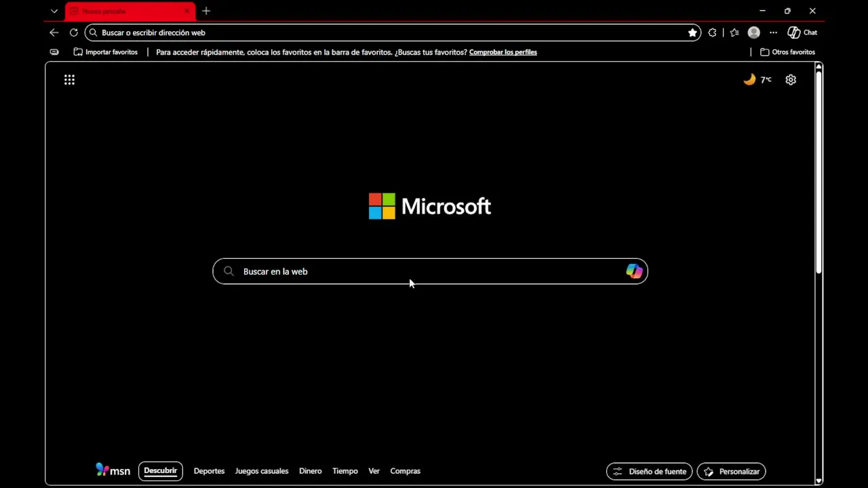Screen dimensions: 868x488
Task: Click the favorites star in address bar
Action: 692,33
